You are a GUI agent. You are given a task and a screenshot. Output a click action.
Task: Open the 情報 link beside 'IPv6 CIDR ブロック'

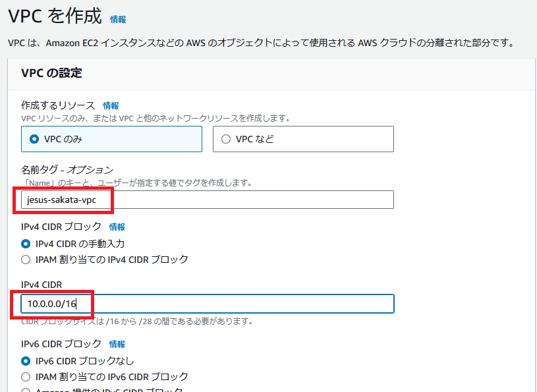point(117,344)
